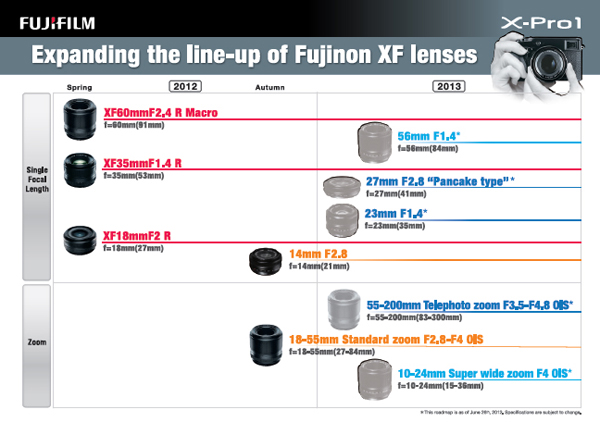Click the 18-55mm Standard zoom F2.8-F4 OIS text
Screen dimensions: 600x422
pyautogui.click(x=386, y=339)
